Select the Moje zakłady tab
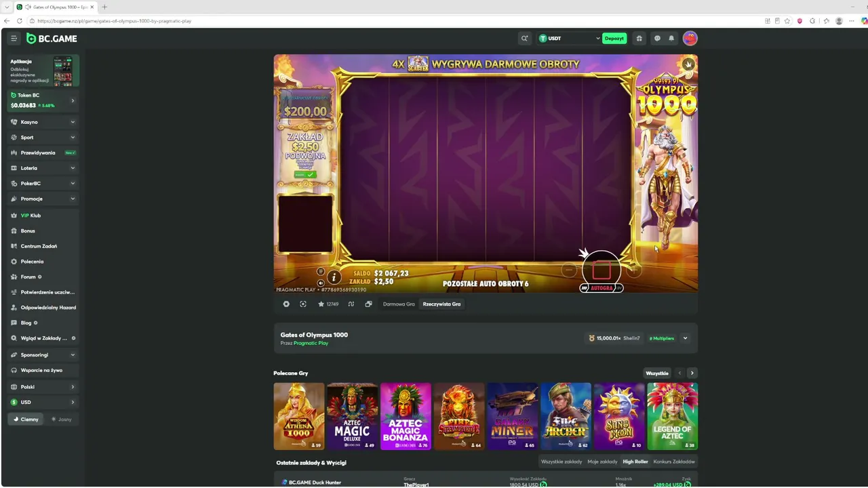Image resolution: width=868 pixels, height=488 pixels. coord(602,462)
